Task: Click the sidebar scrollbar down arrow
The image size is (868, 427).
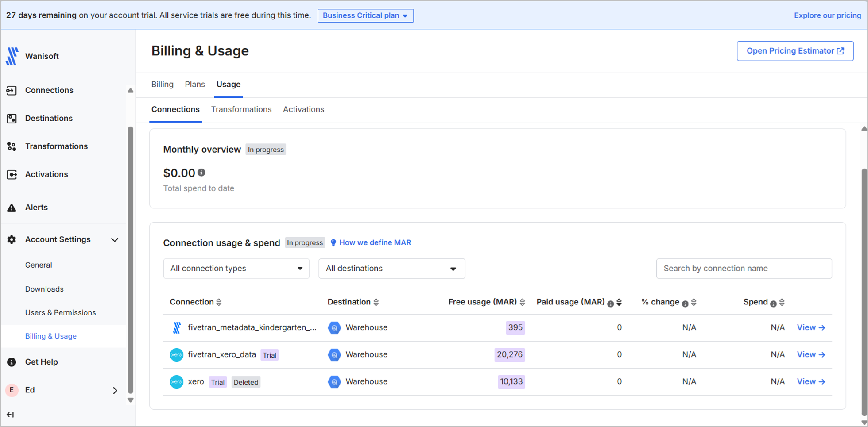Action: click(x=130, y=400)
